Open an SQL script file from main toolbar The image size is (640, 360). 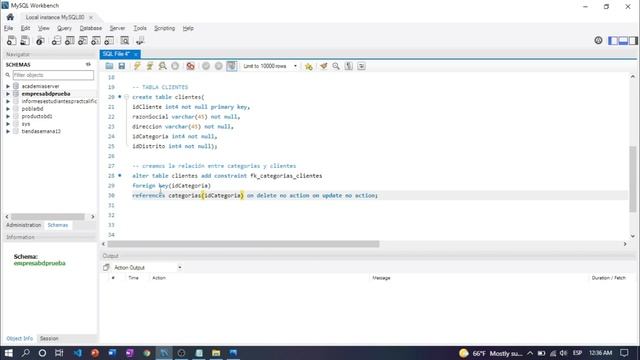pos(25,40)
